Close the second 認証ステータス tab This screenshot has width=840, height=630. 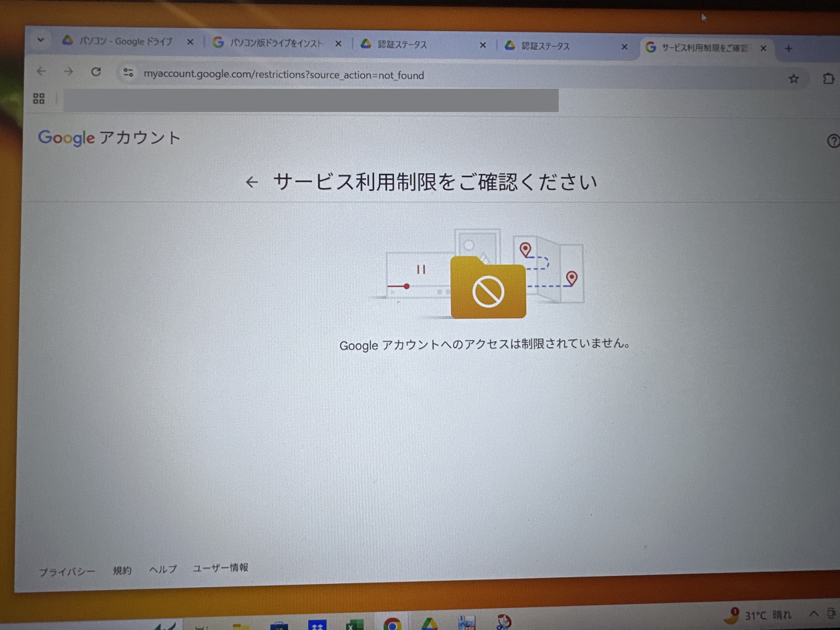(624, 47)
